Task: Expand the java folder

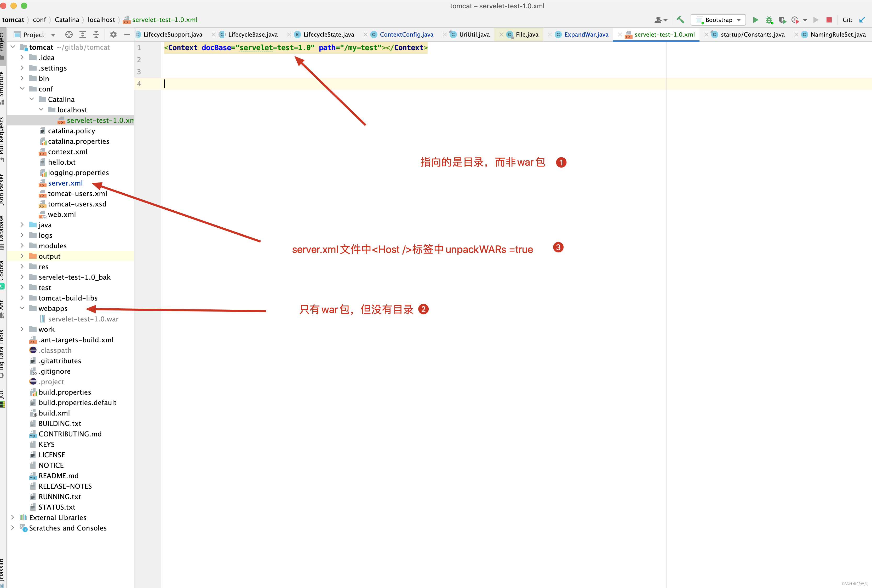Action: tap(22, 225)
